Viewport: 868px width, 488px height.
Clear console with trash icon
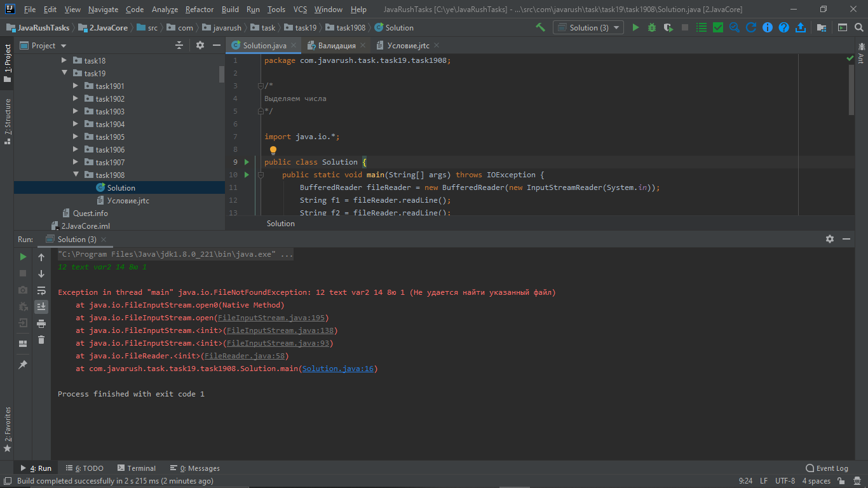tap(41, 340)
